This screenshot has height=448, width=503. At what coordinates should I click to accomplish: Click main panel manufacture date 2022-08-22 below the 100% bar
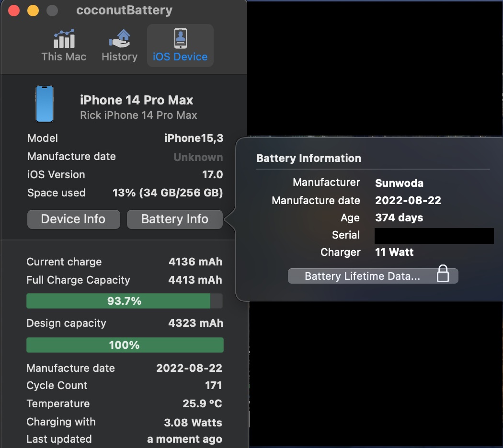tap(189, 368)
